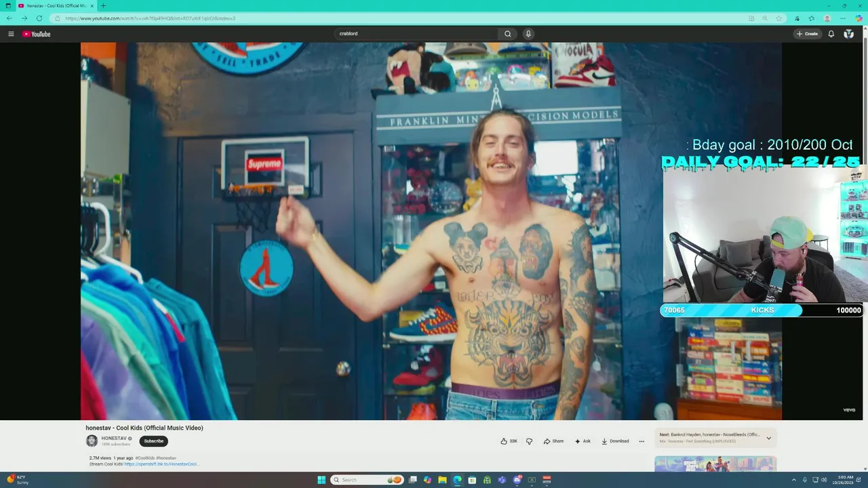Open browser settings and more ellipsis

click(842, 18)
